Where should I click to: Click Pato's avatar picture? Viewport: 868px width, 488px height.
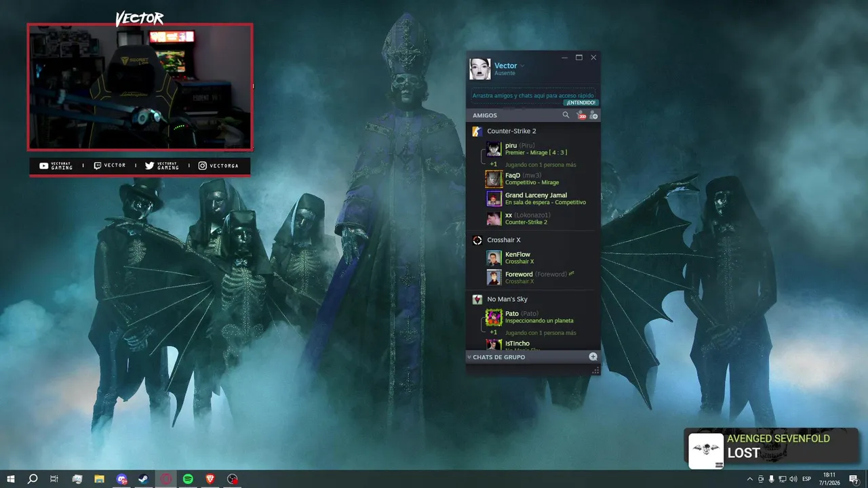tap(494, 317)
